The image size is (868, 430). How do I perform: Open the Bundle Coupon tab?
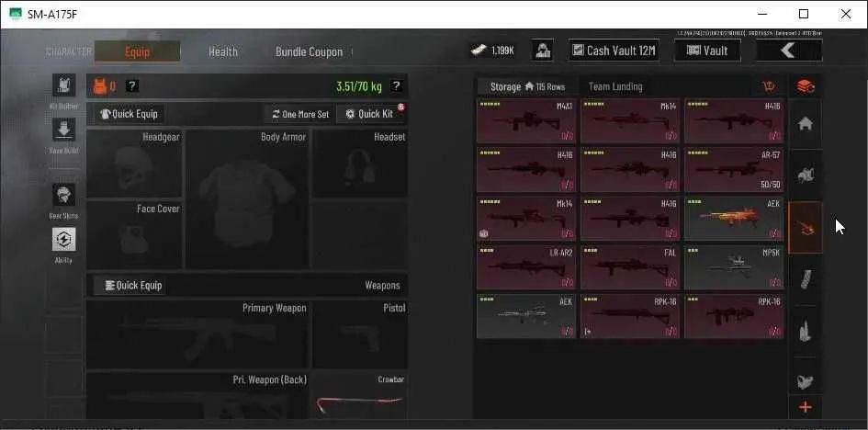tap(309, 51)
